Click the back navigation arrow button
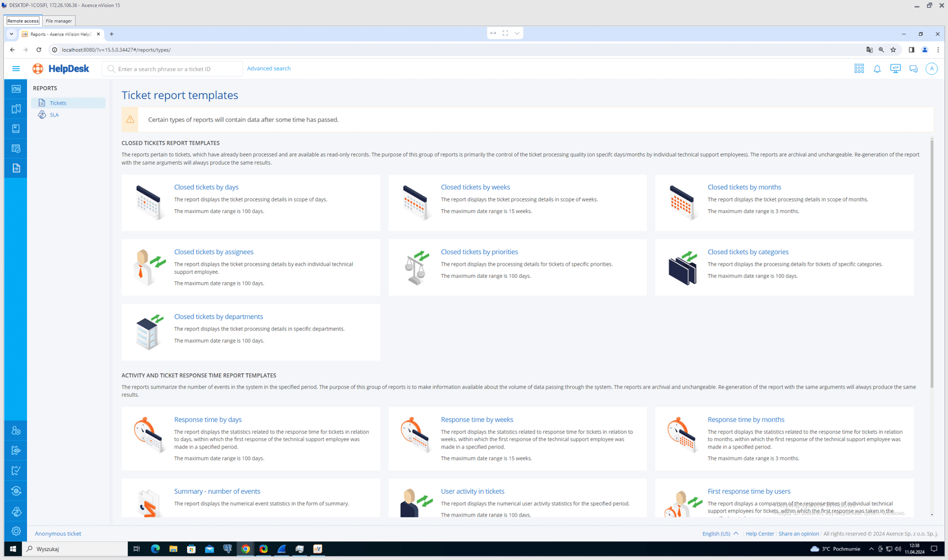 tap(12, 49)
